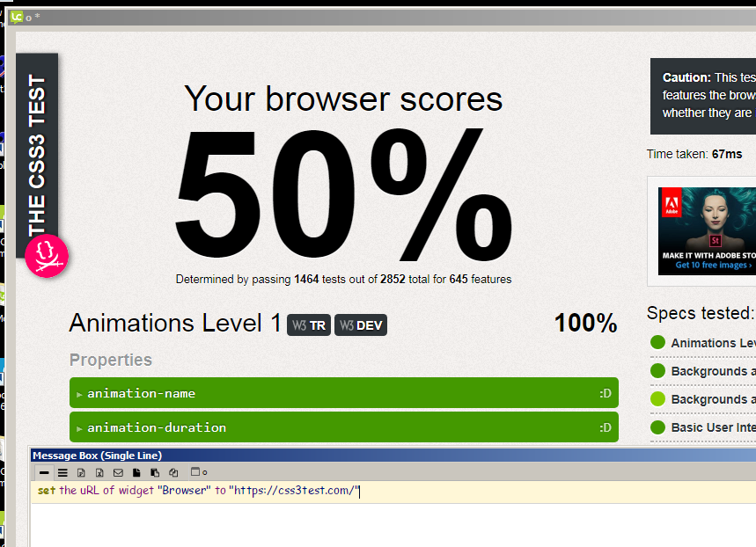The width and height of the screenshot is (756, 547).
Task: Click the Animations Level 1 heading
Action: coord(175,323)
